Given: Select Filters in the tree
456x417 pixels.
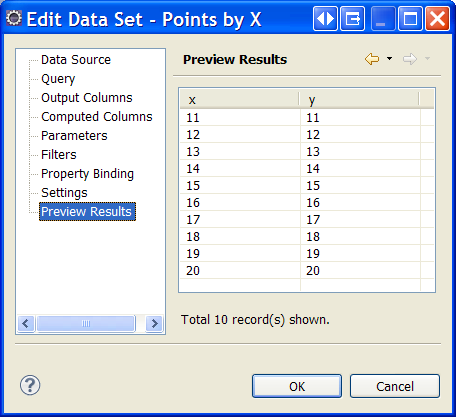Looking at the screenshot, I should pos(59,155).
